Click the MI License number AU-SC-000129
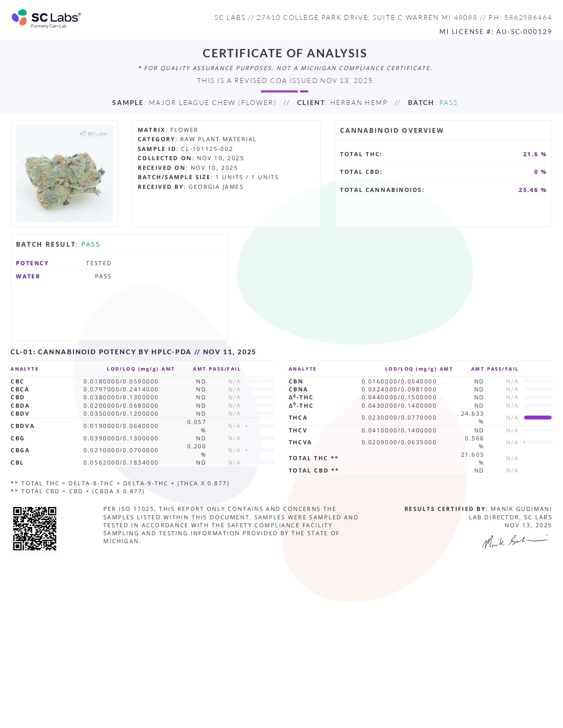Screen dimensions: 563x728 pos(524,32)
